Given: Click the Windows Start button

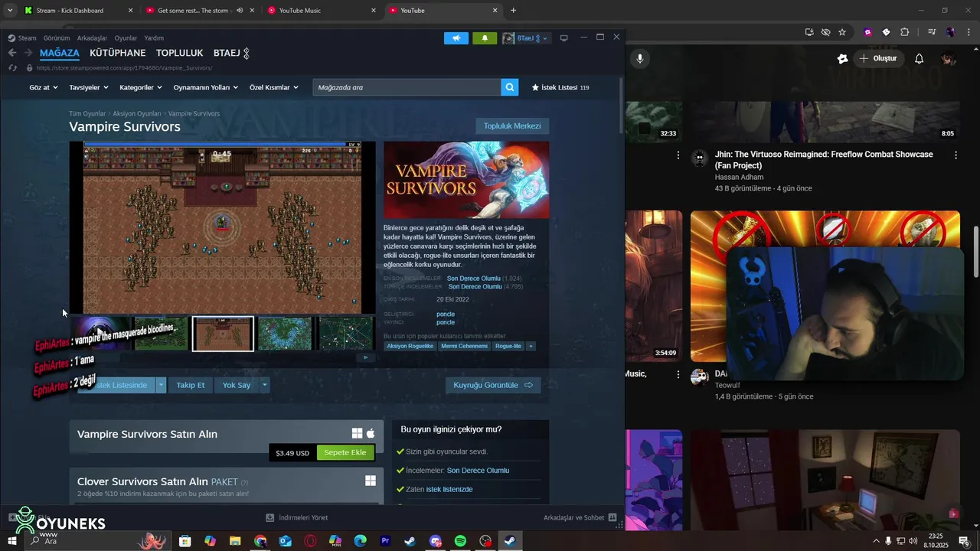Looking at the screenshot, I should pos(11,541).
